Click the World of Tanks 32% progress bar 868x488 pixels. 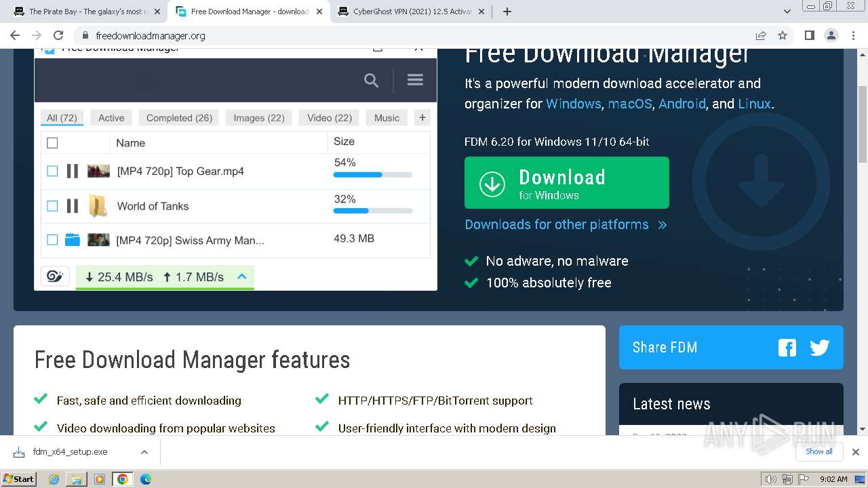(373, 211)
